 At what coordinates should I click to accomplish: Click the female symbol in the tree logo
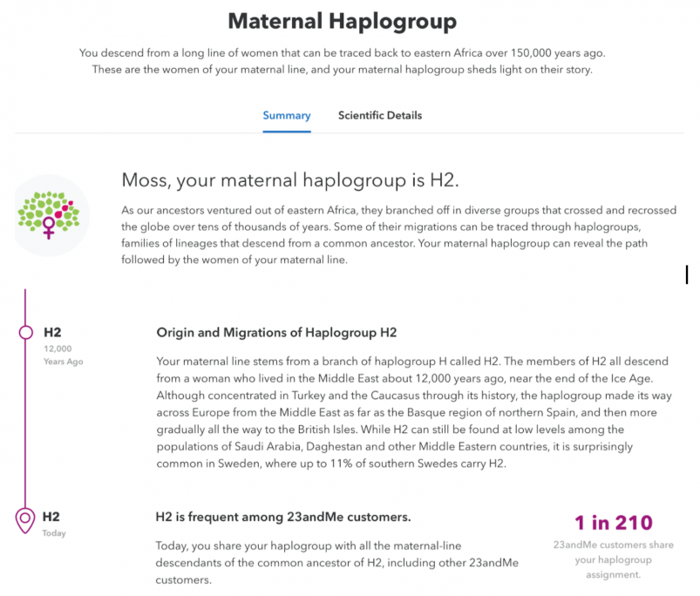click(49, 227)
